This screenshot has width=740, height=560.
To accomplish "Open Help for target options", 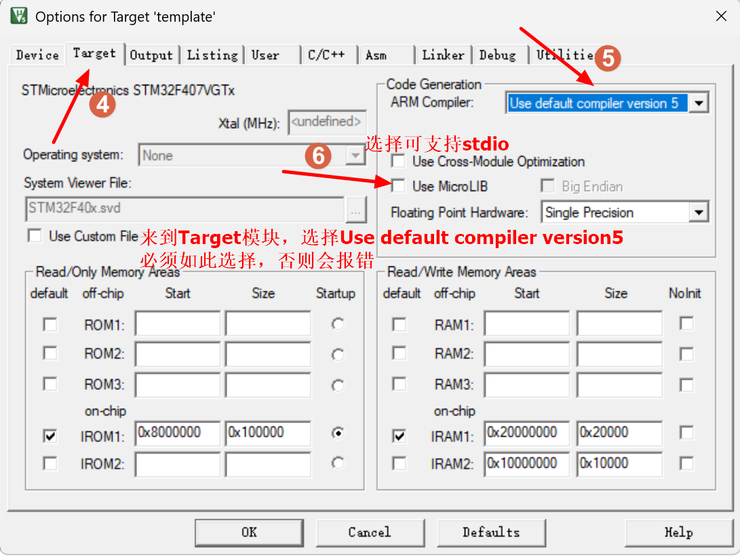I will click(679, 533).
